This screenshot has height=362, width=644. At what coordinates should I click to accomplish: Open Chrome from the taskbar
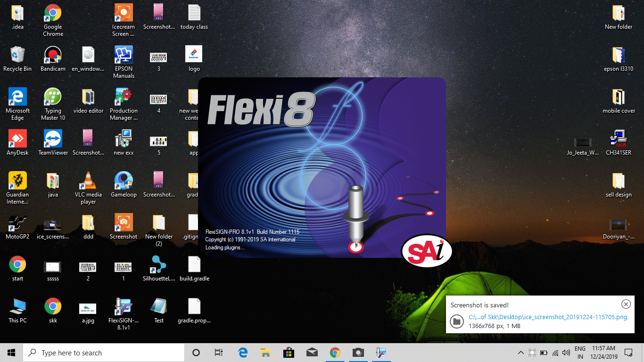[x=335, y=353]
